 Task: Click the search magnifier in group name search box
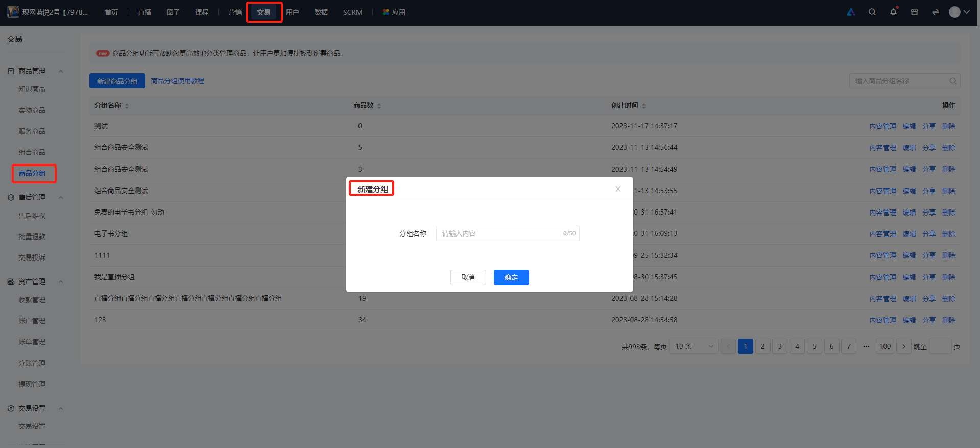point(953,81)
